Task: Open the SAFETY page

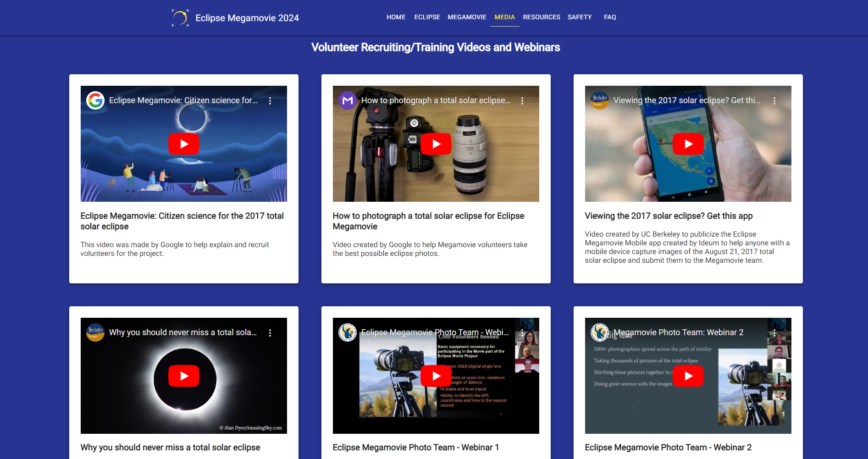Action: (580, 17)
